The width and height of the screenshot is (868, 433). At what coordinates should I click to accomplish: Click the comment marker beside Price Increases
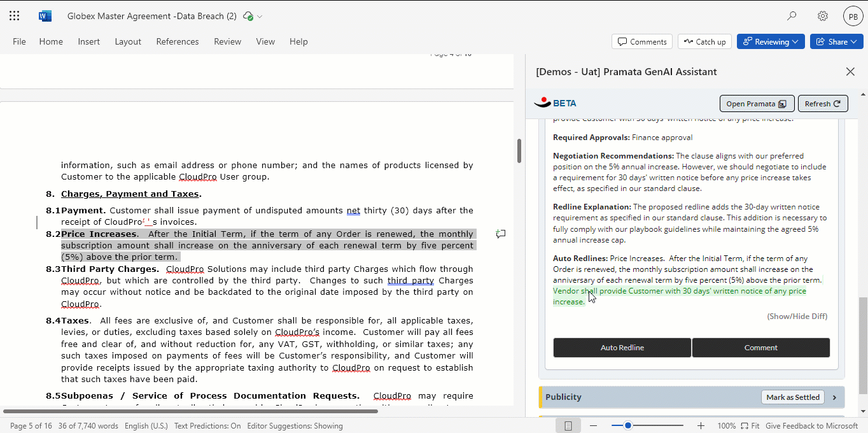click(501, 234)
